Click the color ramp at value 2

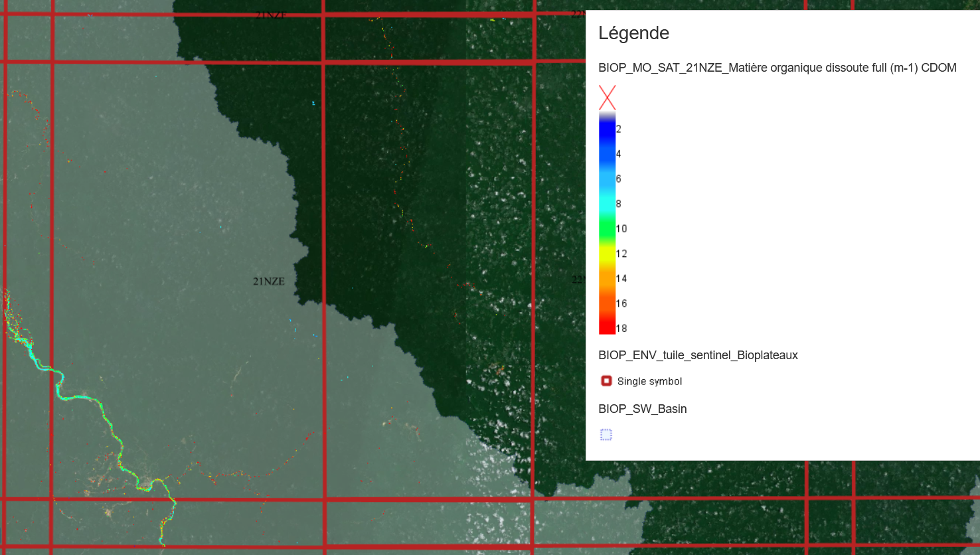point(607,129)
